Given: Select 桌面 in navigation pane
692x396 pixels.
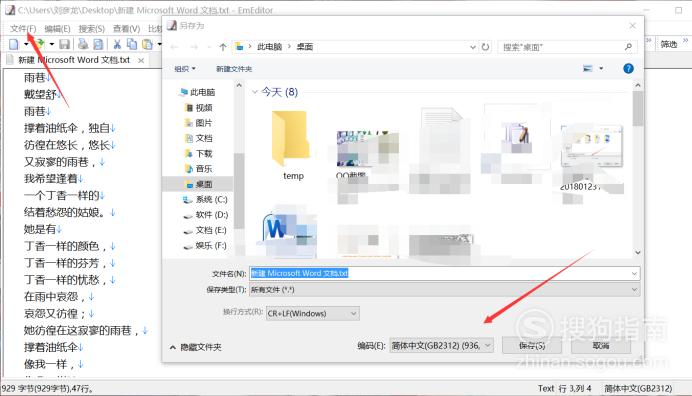Looking at the screenshot, I should pos(199,184).
